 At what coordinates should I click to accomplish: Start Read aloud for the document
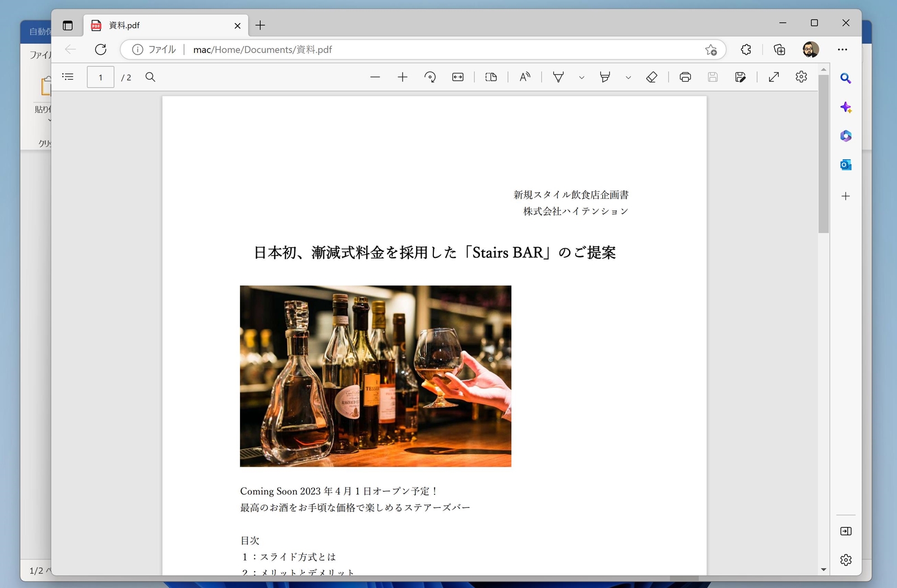[x=525, y=77]
